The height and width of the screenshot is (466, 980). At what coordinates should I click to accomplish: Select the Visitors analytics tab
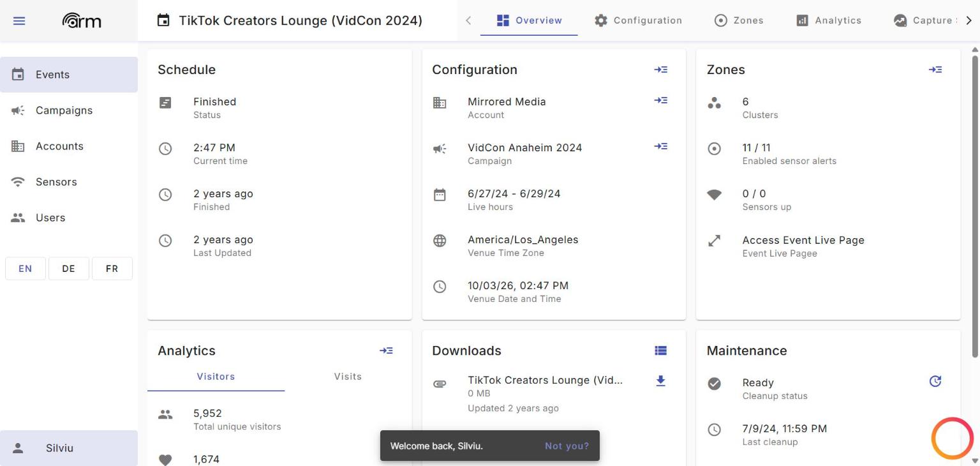216,377
